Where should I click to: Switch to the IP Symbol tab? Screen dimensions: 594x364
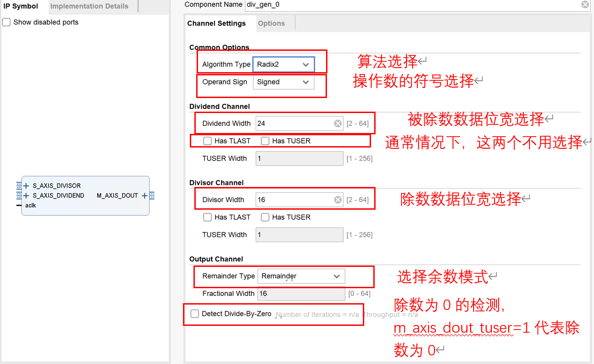click(x=21, y=6)
